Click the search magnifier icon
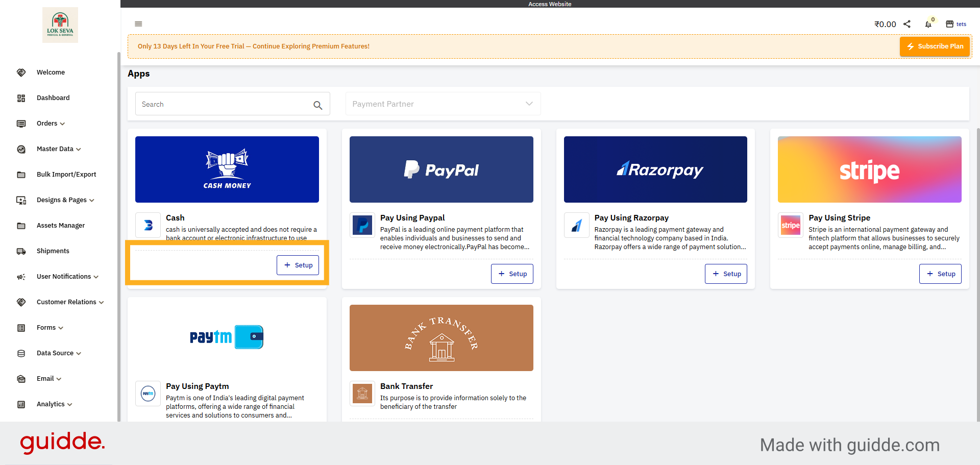The height and width of the screenshot is (465, 980). pyautogui.click(x=318, y=105)
